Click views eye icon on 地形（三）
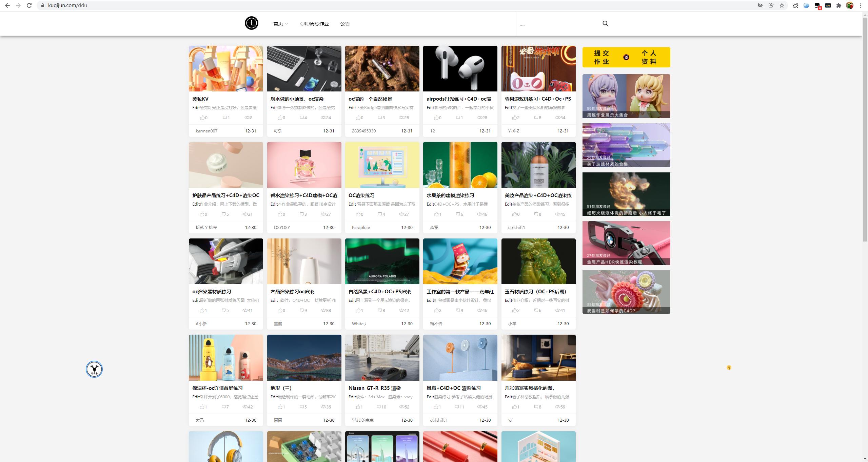Screen dimensions: 868x462 pyautogui.click(x=323, y=407)
